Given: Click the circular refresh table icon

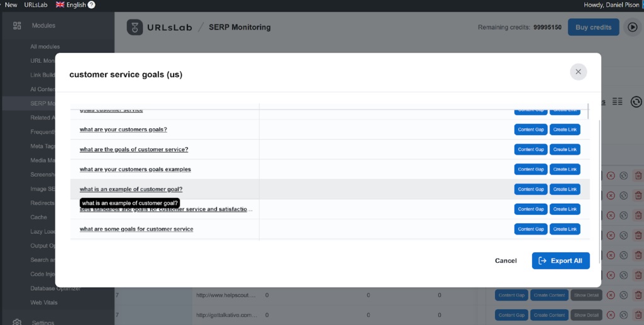Looking at the screenshot, I should point(636,101).
